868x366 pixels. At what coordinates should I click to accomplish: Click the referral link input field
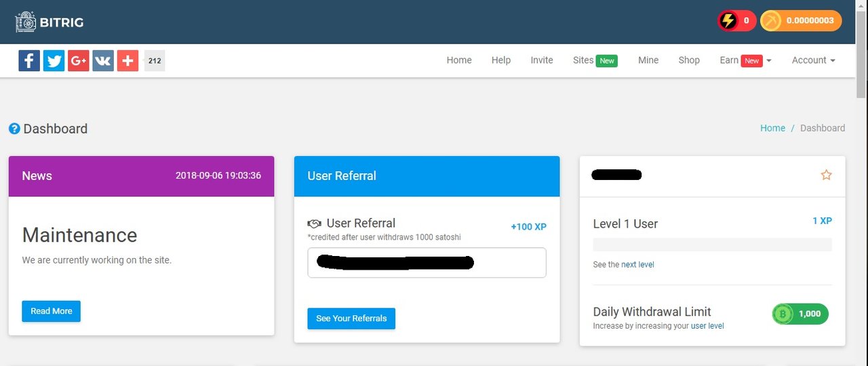(427, 262)
